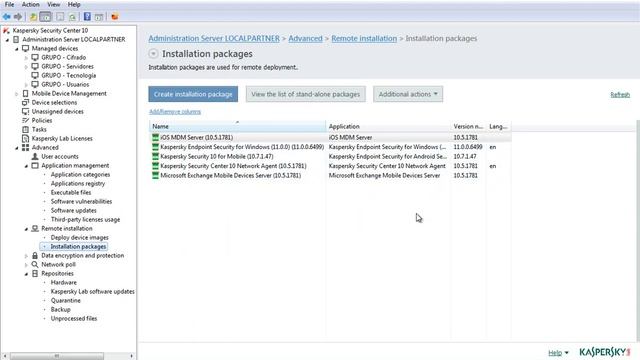Click the iOS MDM Server package icon

[x=155, y=138]
